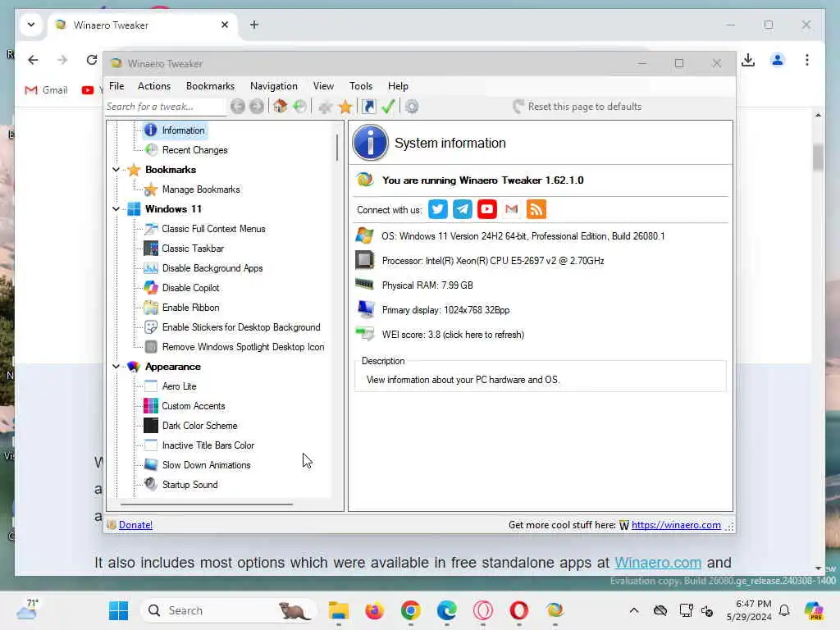
Task: Select Remove Windows Spotlight Desktop Icon
Action: click(x=243, y=347)
